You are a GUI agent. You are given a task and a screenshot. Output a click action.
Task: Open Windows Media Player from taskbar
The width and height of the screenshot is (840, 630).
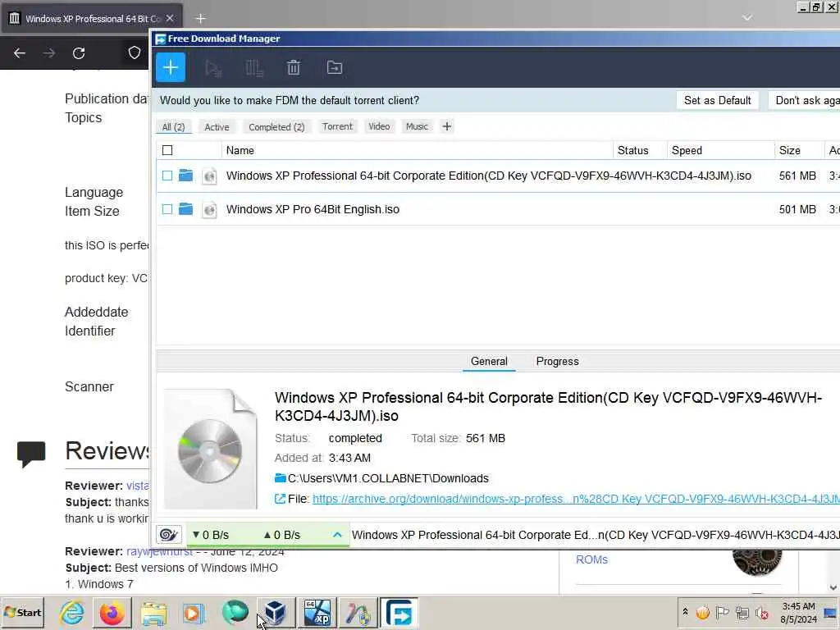tap(194, 612)
